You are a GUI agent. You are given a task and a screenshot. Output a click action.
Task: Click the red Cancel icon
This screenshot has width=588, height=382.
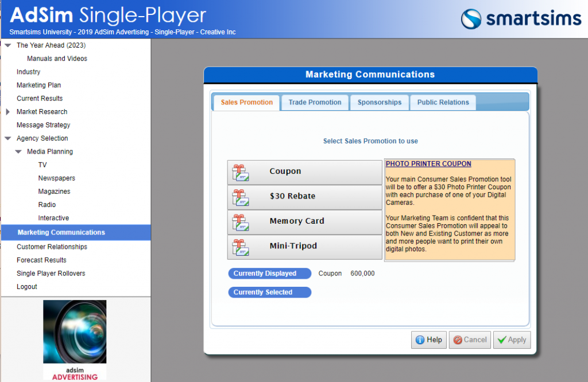(x=459, y=340)
